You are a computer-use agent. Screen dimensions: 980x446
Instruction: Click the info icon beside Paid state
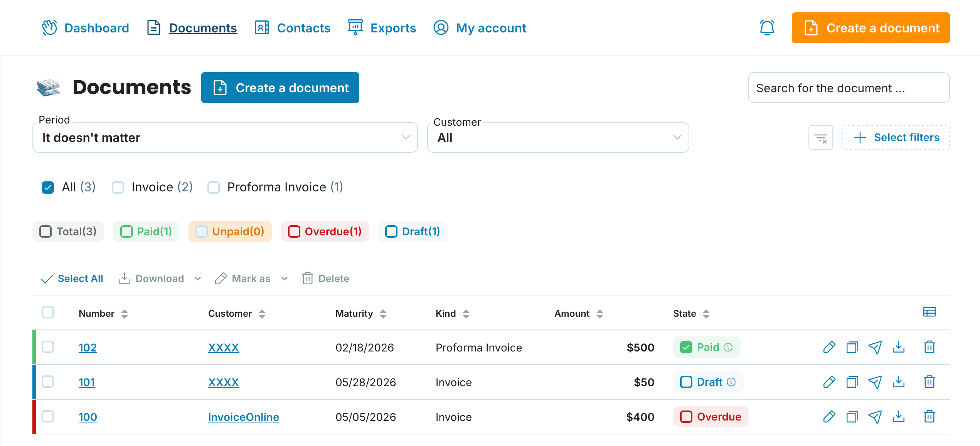728,347
